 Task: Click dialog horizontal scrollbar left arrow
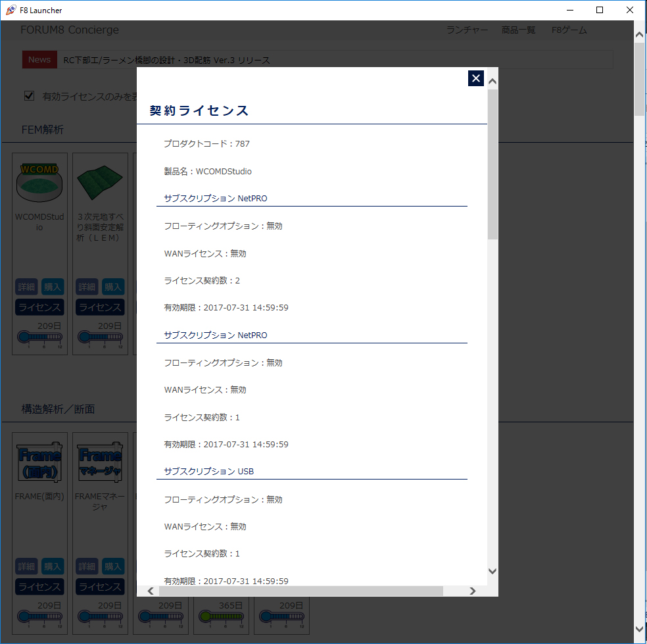pyautogui.click(x=151, y=591)
